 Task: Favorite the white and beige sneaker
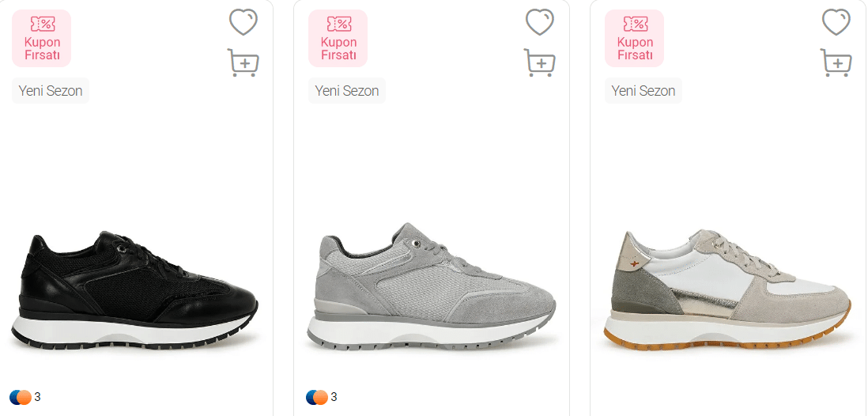(836, 22)
